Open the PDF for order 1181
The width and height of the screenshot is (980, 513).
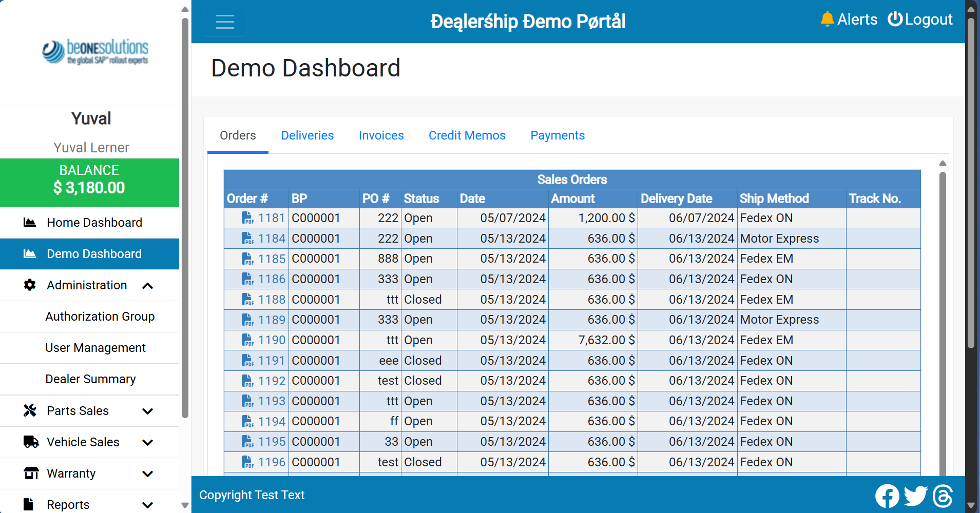(x=248, y=218)
